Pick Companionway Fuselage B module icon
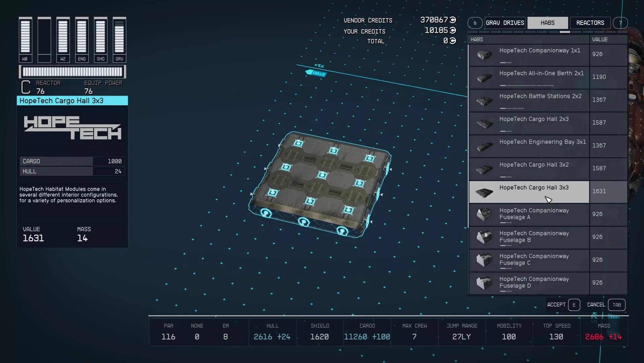 484,237
